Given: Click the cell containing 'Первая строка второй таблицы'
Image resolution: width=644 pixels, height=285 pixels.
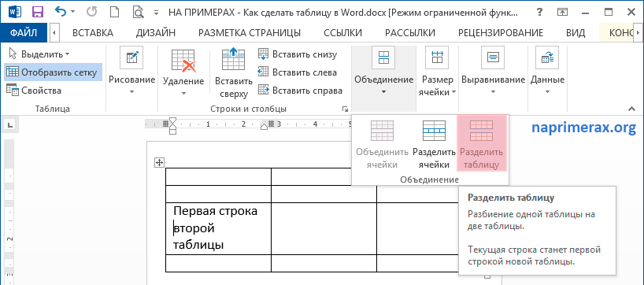Looking at the screenshot, I should coord(219,228).
